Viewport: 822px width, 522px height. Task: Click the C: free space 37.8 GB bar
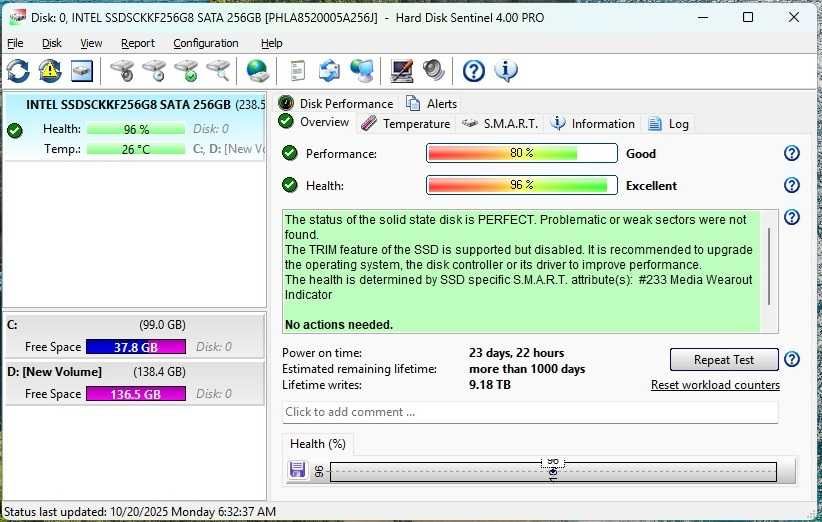(136, 347)
